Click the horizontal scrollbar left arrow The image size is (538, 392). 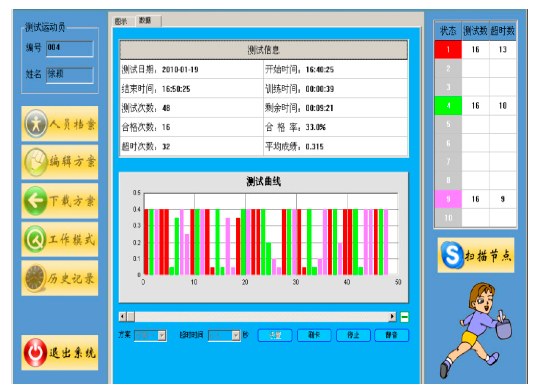point(123,316)
